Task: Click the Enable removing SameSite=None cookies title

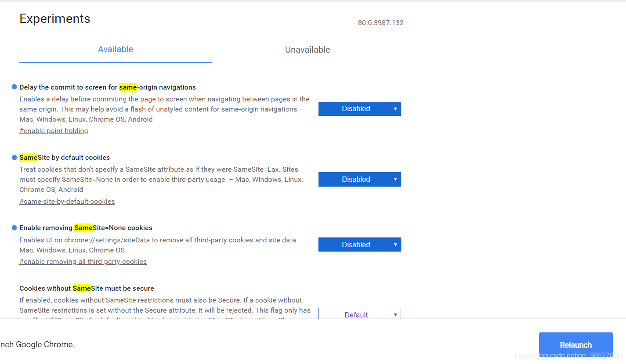Action: tap(86, 228)
